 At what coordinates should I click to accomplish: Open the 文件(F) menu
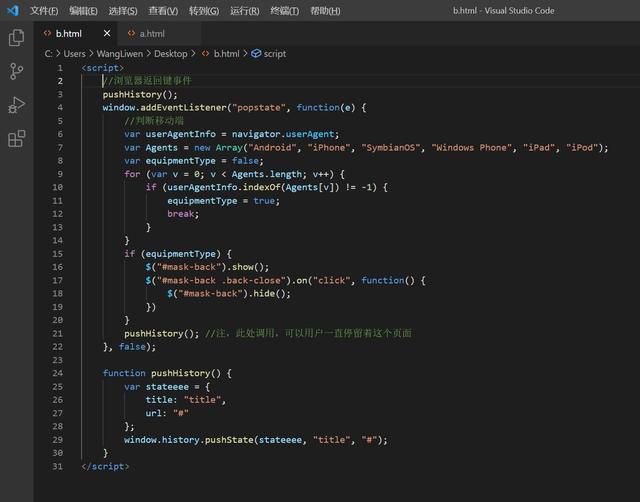(x=44, y=11)
